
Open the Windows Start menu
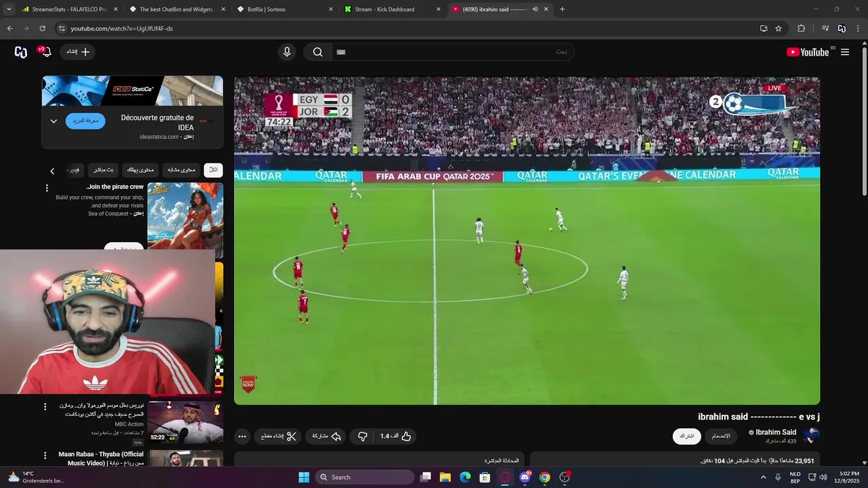point(304,477)
